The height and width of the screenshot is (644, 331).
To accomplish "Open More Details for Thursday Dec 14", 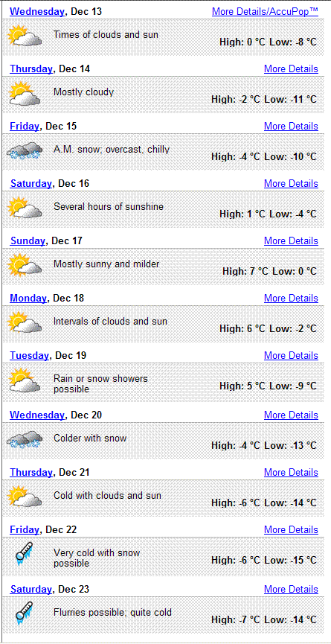I will tap(292, 68).
